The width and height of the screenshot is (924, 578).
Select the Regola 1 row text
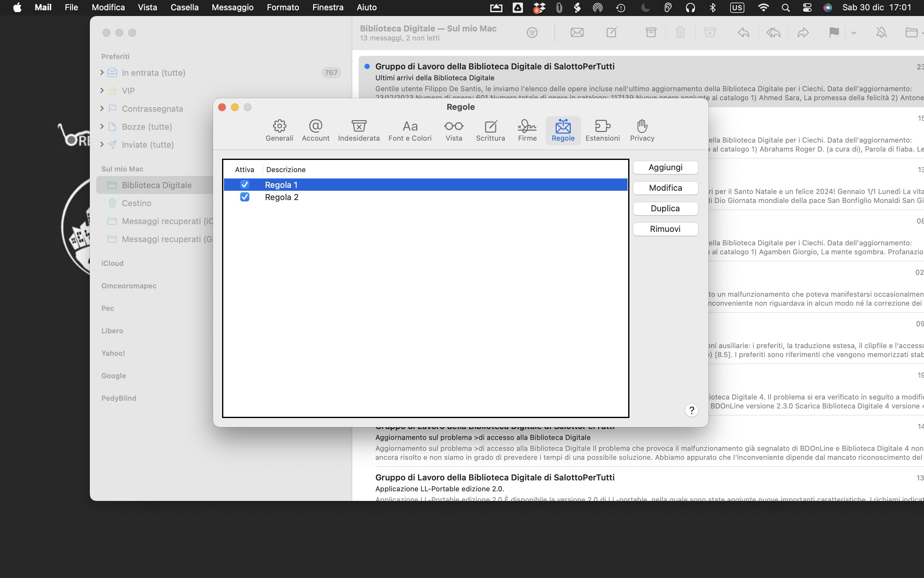pos(281,185)
